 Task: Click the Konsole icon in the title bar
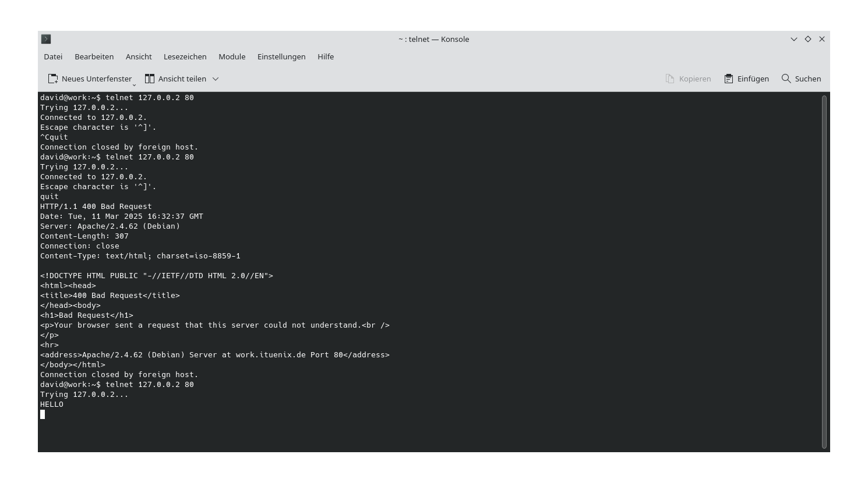point(46,39)
